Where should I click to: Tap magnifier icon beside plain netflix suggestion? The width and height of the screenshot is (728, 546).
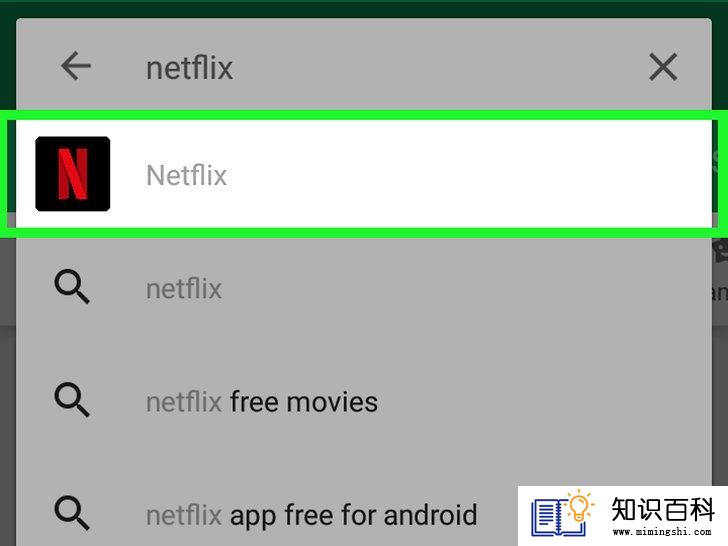pyautogui.click(x=72, y=287)
